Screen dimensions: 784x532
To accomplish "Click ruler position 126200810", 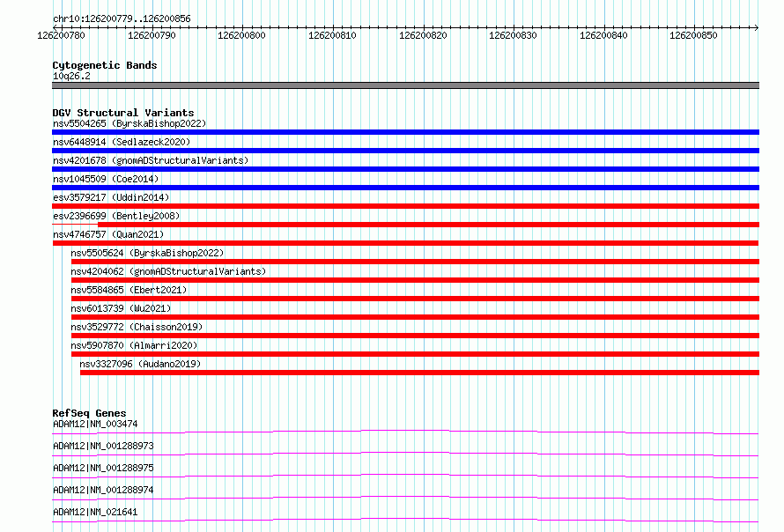I will tap(332, 35).
